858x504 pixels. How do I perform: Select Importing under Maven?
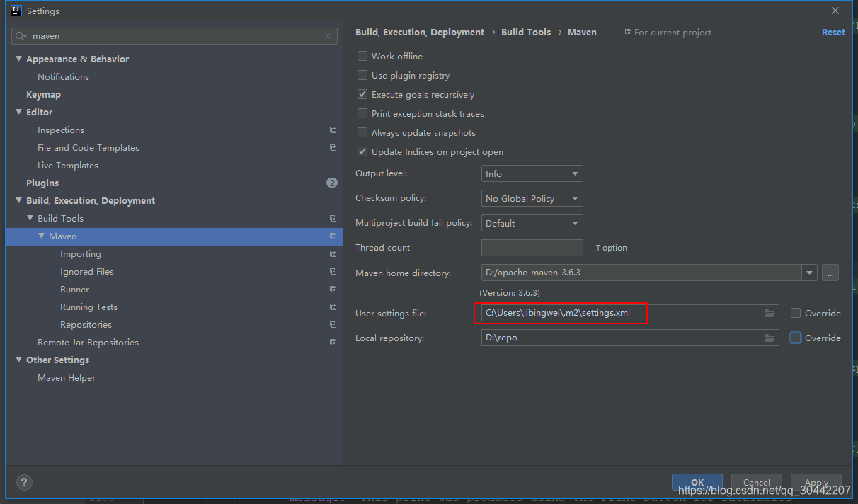pos(81,254)
